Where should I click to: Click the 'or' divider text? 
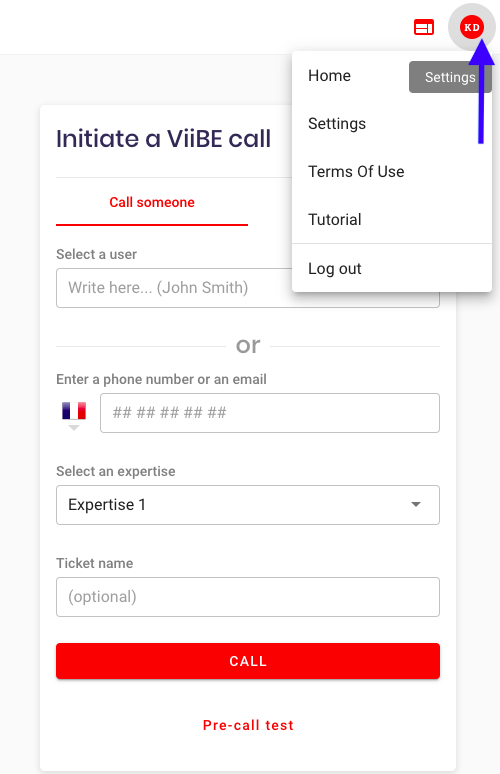tap(248, 346)
